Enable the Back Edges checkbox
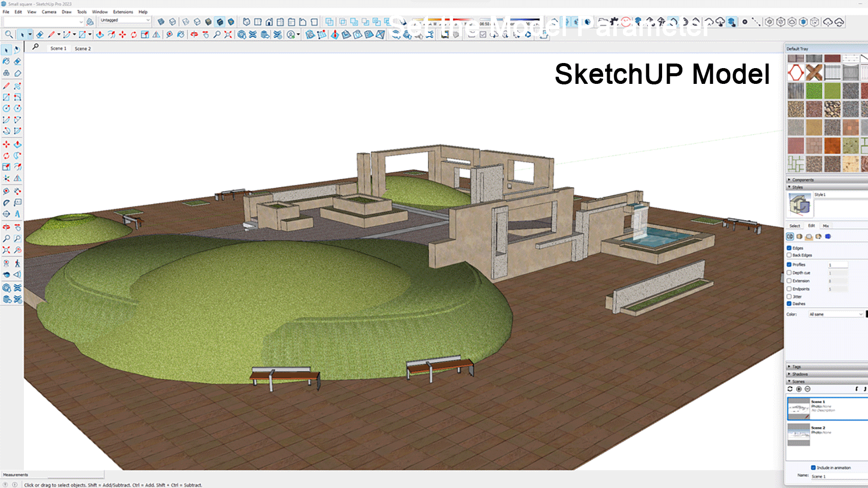The image size is (868, 488). [789, 255]
